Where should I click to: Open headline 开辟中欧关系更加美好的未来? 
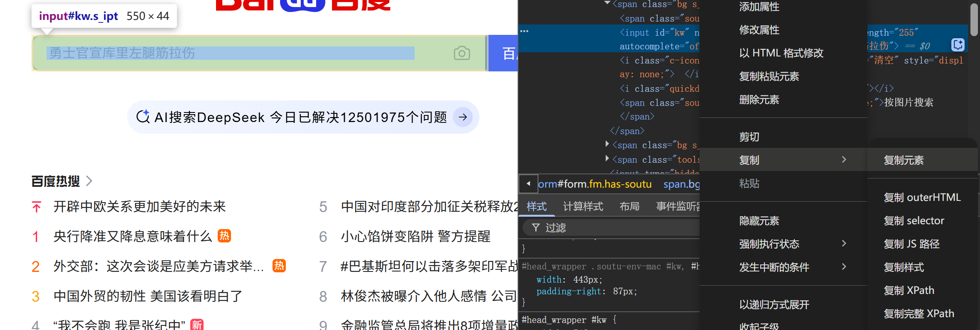pyautogui.click(x=140, y=206)
